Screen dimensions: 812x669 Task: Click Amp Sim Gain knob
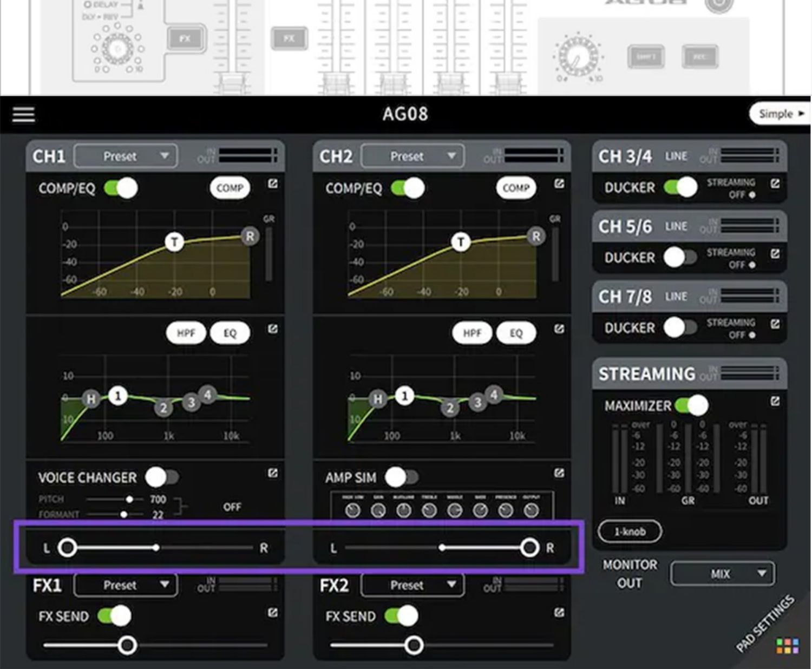(378, 510)
